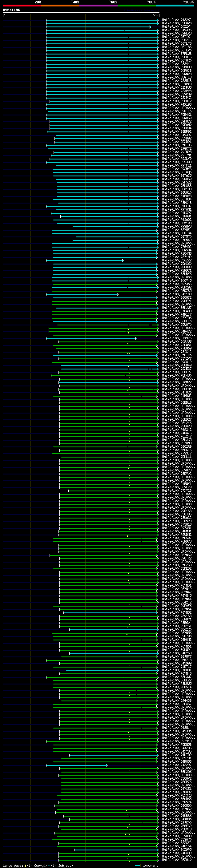This screenshot has width=197, height=868.
Task: Click label UniRef100_Q56ZZ2
Action: pos(176,260)
